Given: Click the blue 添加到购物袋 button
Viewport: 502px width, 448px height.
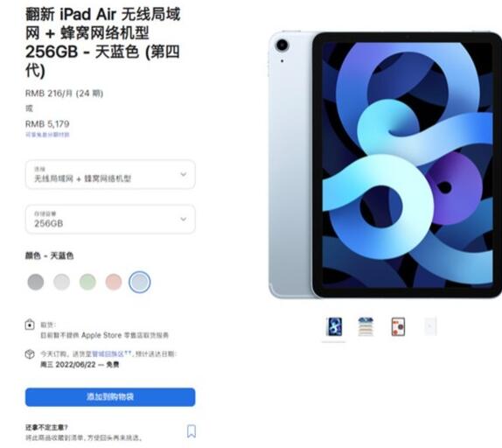Looking at the screenshot, I should (x=110, y=397).
